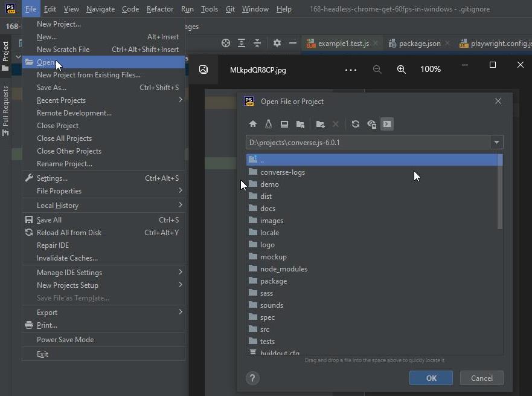Switch to the package.json tab
This screenshot has height=396, width=532.
(x=419, y=44)
